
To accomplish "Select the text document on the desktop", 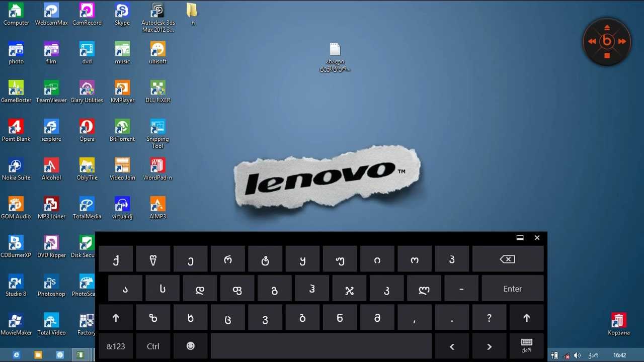I will click(335, 57).
